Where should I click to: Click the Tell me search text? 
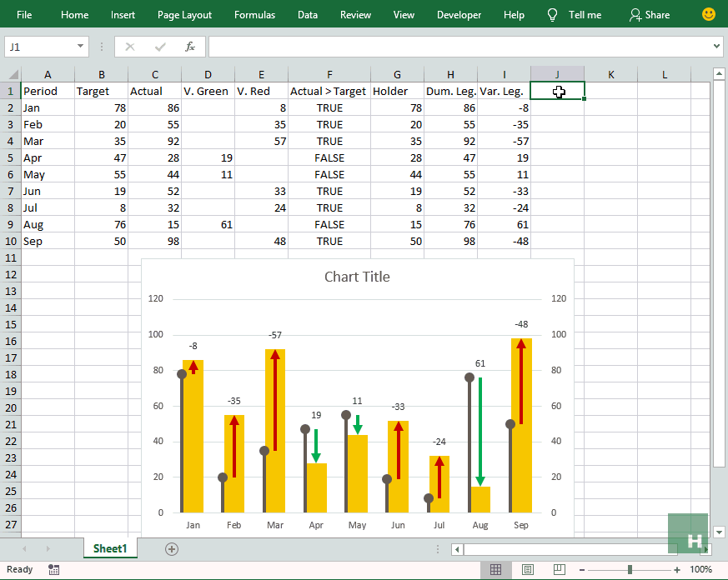(585, 15)
